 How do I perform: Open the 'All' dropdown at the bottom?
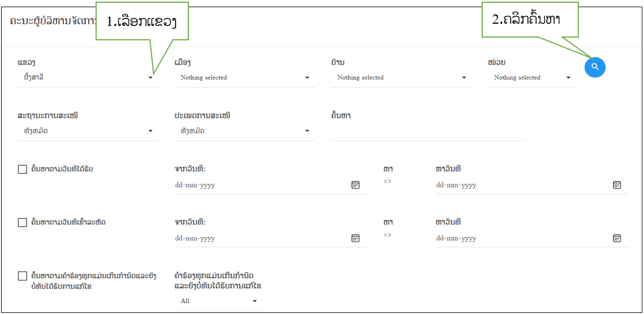(x=218, y=301)
